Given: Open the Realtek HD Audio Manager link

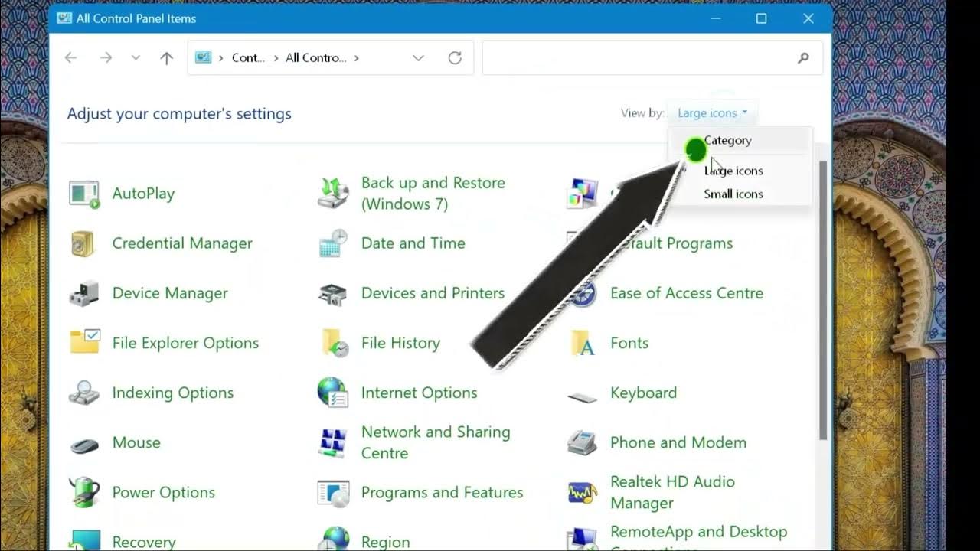Looking at the screenshot, I should 672,492.
